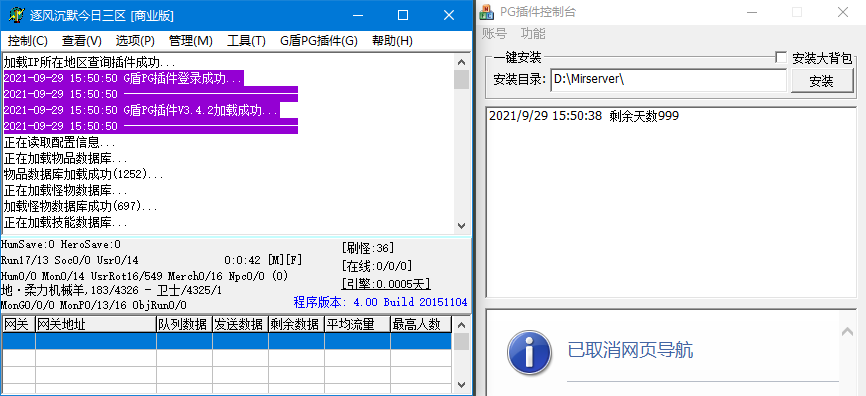The height and width of the screenshot is (396, 866).
Task: Click the 正在加载怪物数据库 log line
Action: [66, 190]
